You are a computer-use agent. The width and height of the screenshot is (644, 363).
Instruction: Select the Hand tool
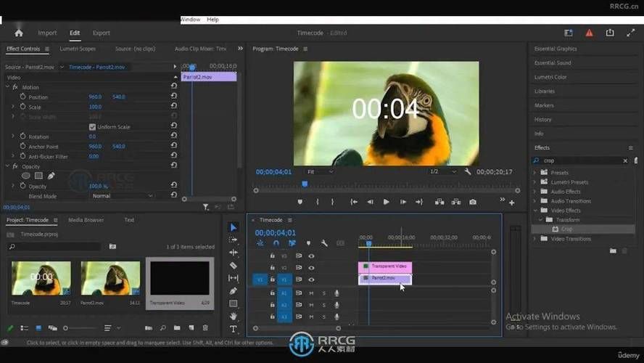coord(234,316)
